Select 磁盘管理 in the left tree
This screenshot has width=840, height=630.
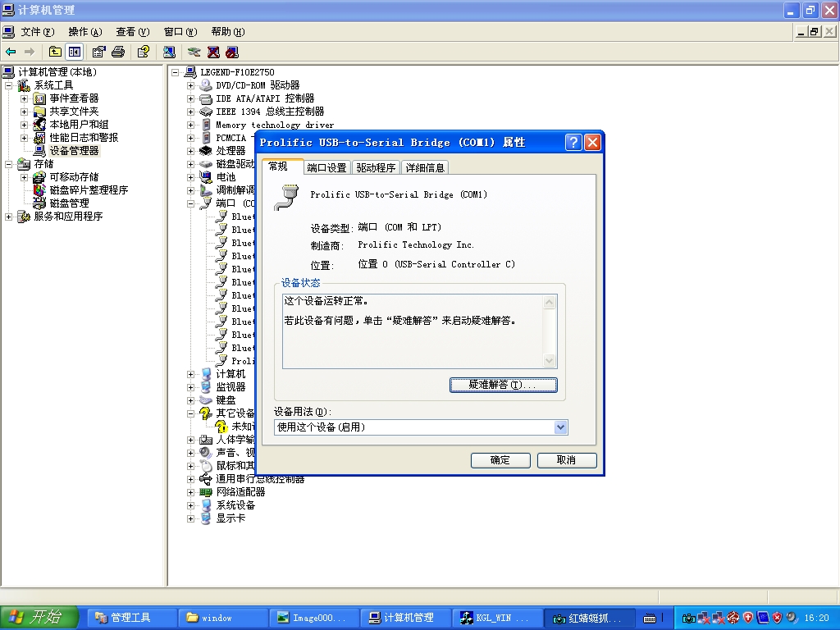point(69,203)
